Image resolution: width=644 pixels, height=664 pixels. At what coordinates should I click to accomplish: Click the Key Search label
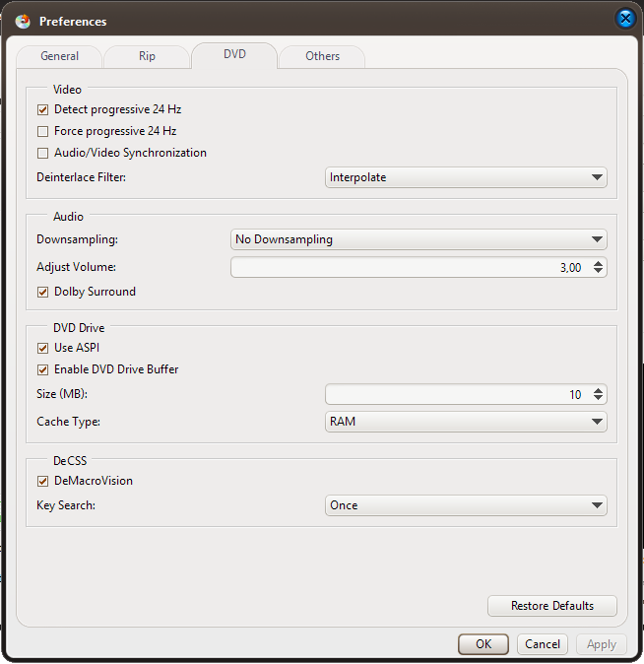point(66,505)
